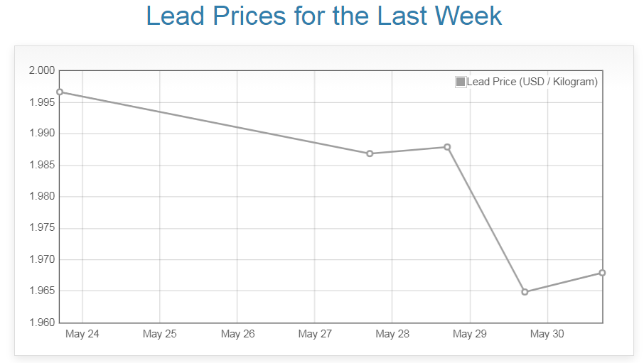Select the first data point at chart's left edge
Screen dimensions: 644x363
point(60,92)
